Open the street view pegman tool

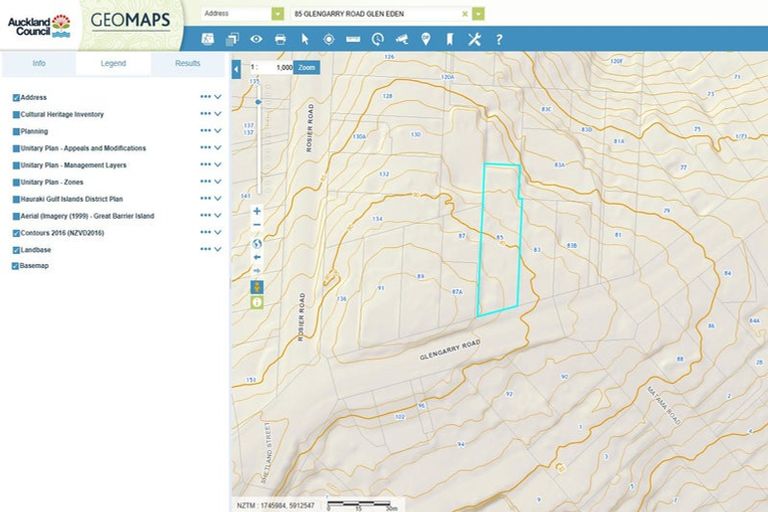(257, 286)
